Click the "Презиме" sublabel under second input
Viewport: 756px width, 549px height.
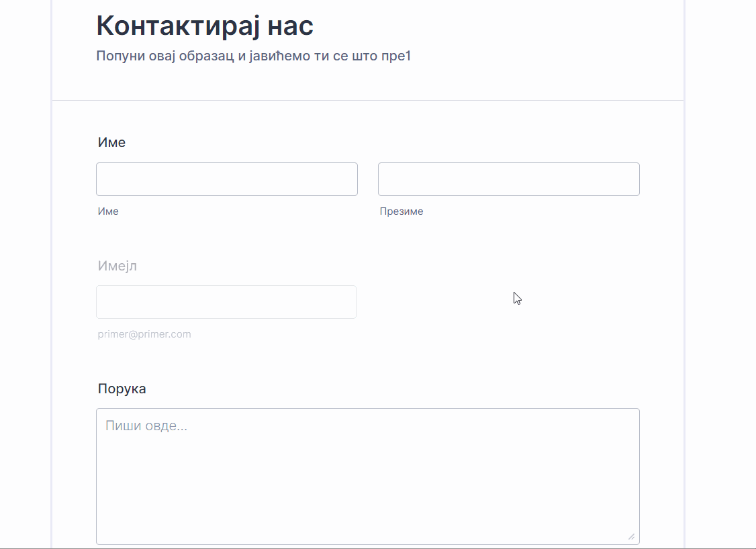click(x=401, y=211)
